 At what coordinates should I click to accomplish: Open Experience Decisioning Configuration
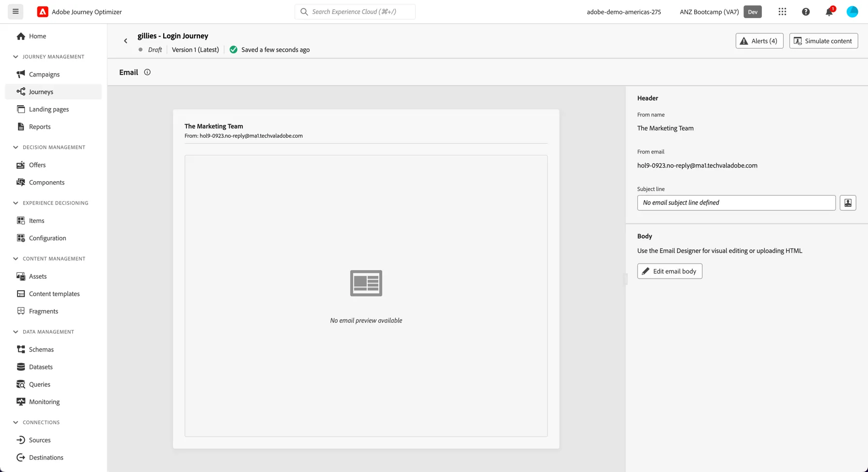[53, 238]
